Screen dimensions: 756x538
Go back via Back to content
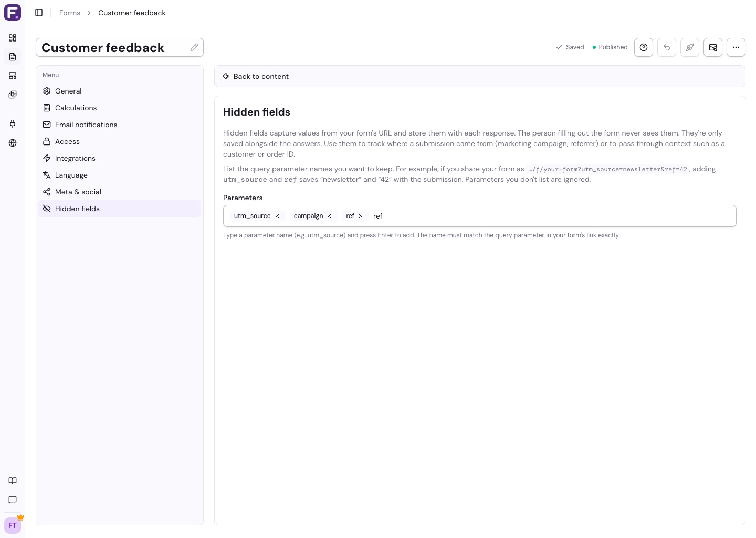[256, 76]
